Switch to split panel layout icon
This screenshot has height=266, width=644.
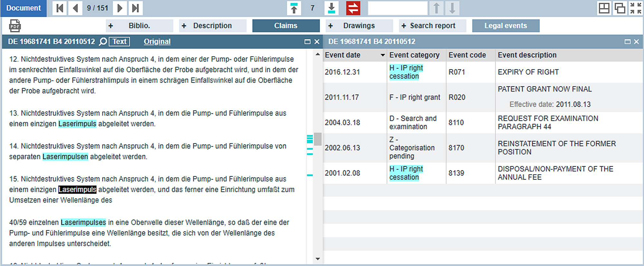click(604, 8)
